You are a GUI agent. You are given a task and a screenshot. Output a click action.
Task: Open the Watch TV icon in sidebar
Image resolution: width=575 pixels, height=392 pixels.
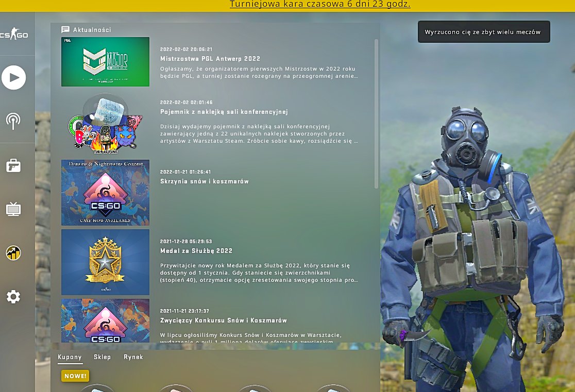[13, 209]
